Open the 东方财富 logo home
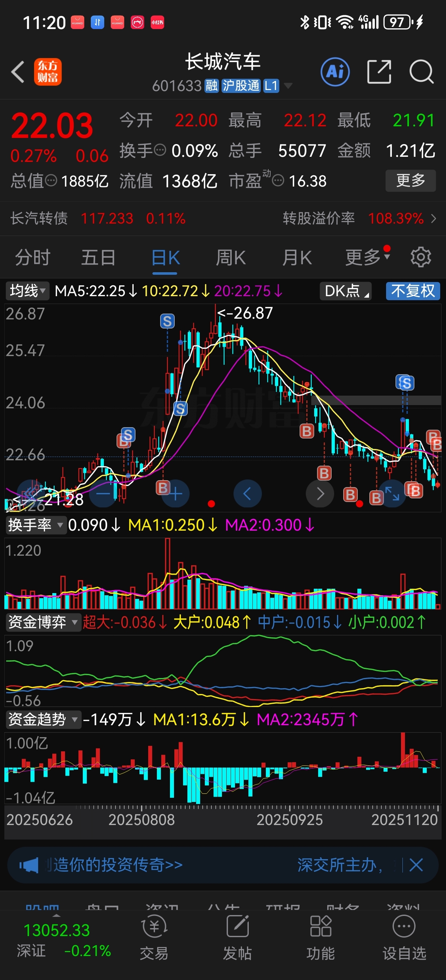 pyautogui.click(x=48, y=72)
